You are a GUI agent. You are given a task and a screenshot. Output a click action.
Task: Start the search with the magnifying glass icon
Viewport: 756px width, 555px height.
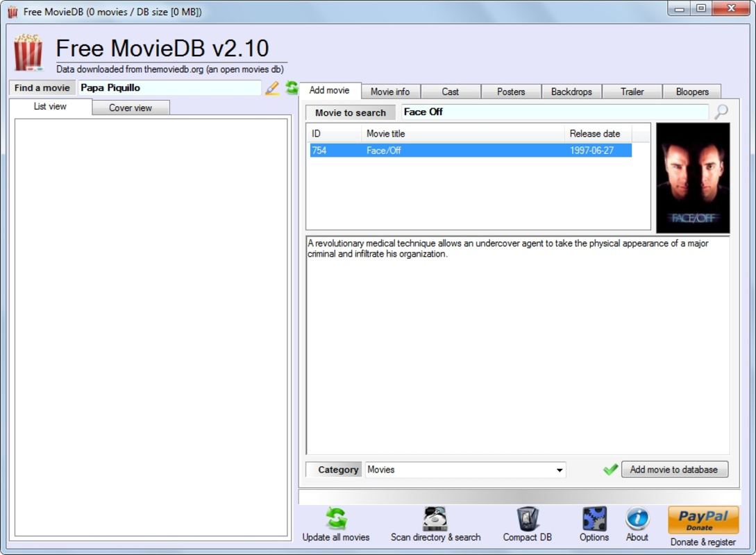click(x=722, y=111)
